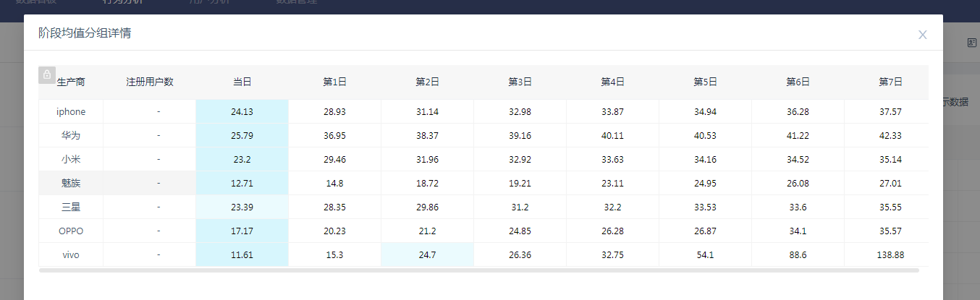Click the lock icon on the table header

click(x=47, y=74)
